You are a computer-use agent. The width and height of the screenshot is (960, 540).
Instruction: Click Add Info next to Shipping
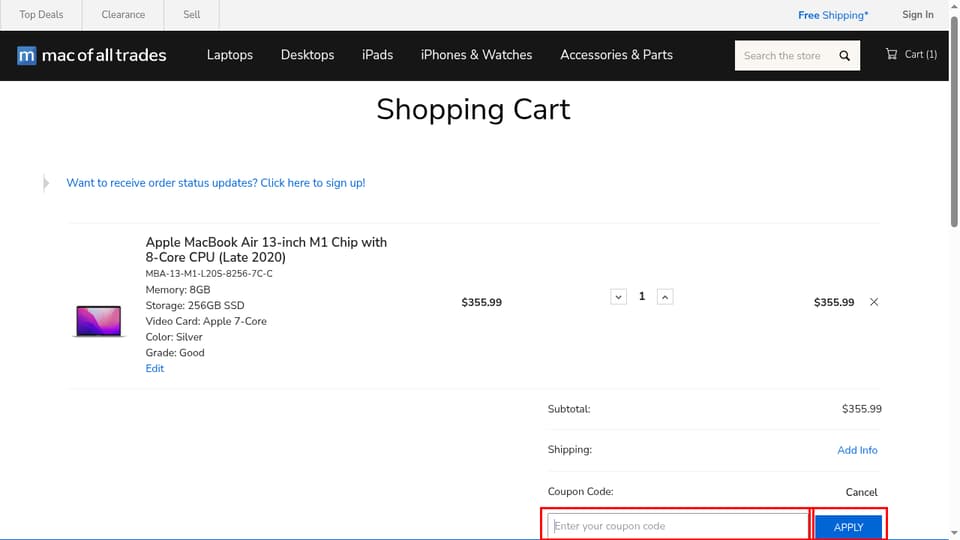(857, 450)
